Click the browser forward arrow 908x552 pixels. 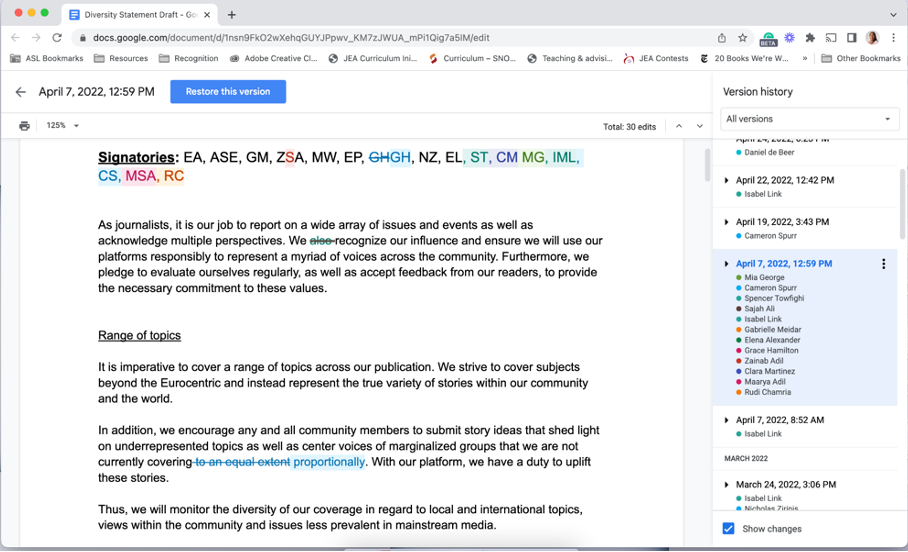(x=36, y=38)
